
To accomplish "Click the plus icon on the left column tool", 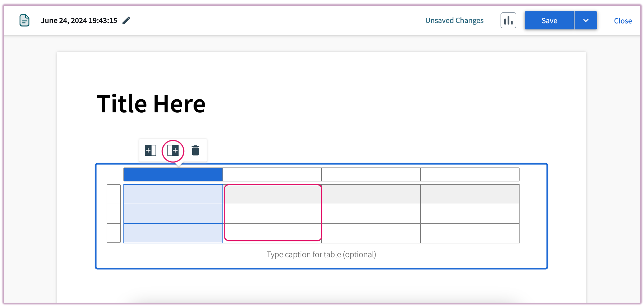I will click(150, 150).
